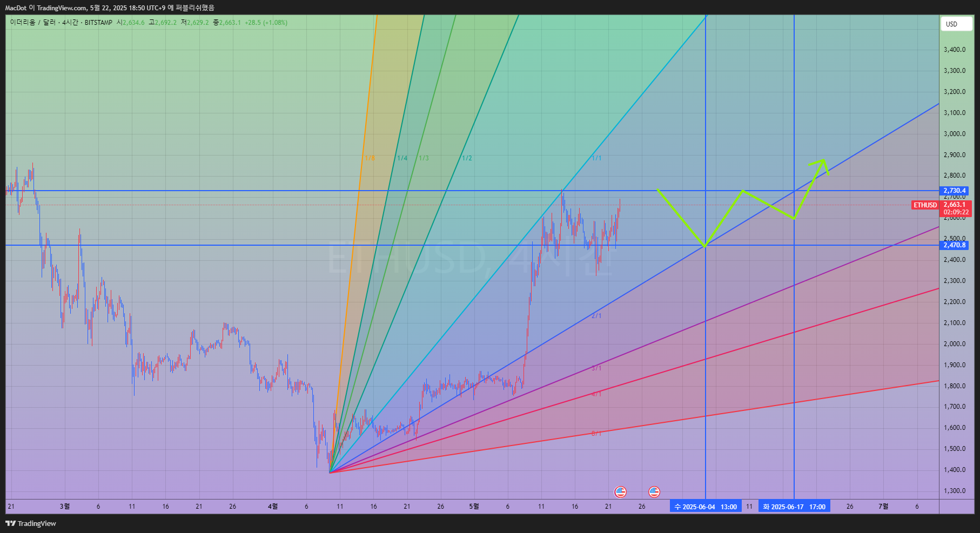Select the 2,470.8 horizontal line price label
980x533 pixels.
tap(955, 245)
